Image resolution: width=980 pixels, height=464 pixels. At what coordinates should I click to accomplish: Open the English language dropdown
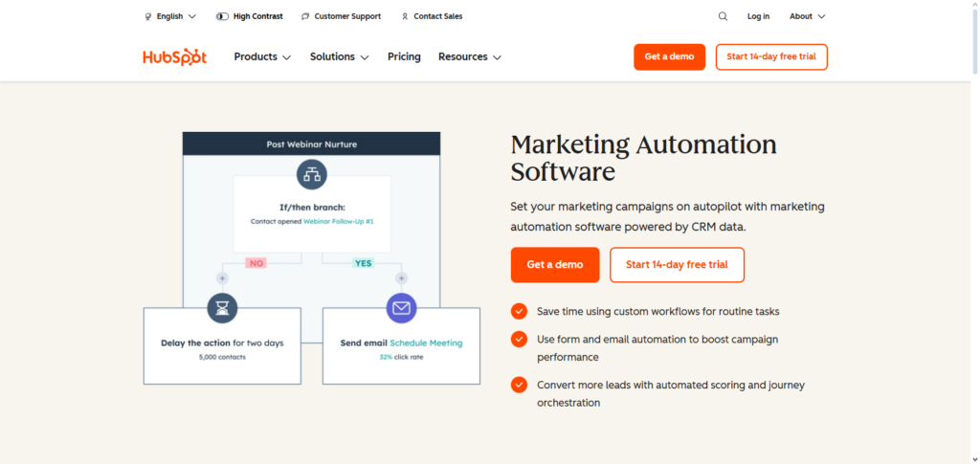coord(170,17)
